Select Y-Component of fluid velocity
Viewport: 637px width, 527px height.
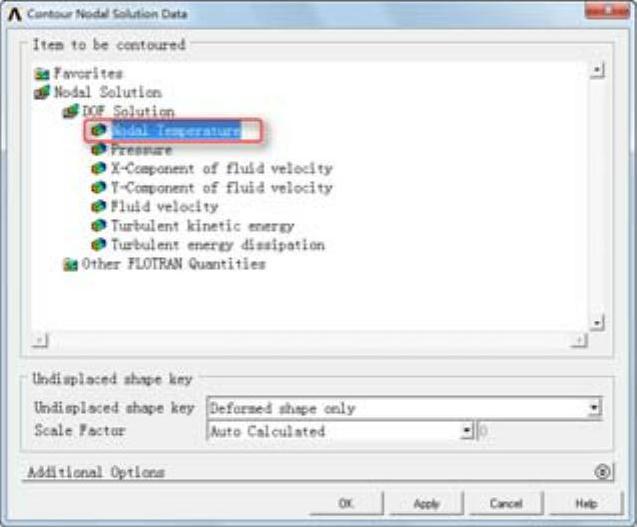(222, 188)
